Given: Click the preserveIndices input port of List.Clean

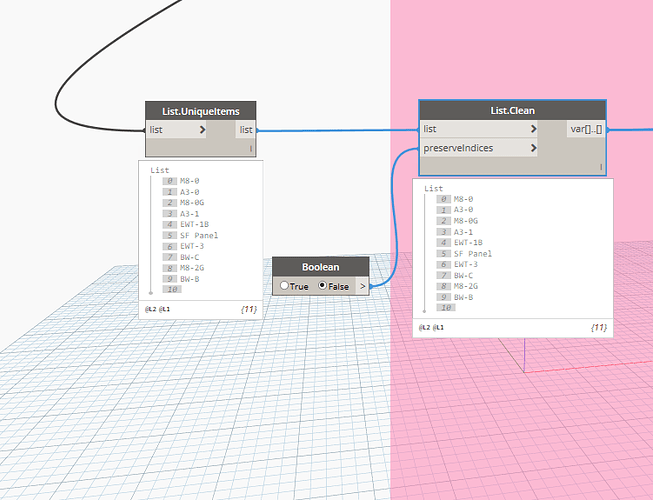Looking at the screenshot, I should (479, 148).
